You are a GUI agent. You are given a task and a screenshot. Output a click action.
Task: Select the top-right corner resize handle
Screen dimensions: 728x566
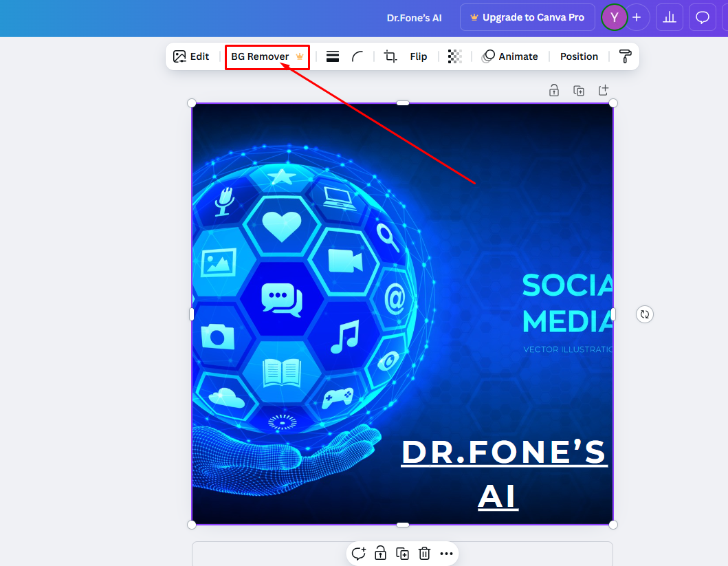coord(613,103)
